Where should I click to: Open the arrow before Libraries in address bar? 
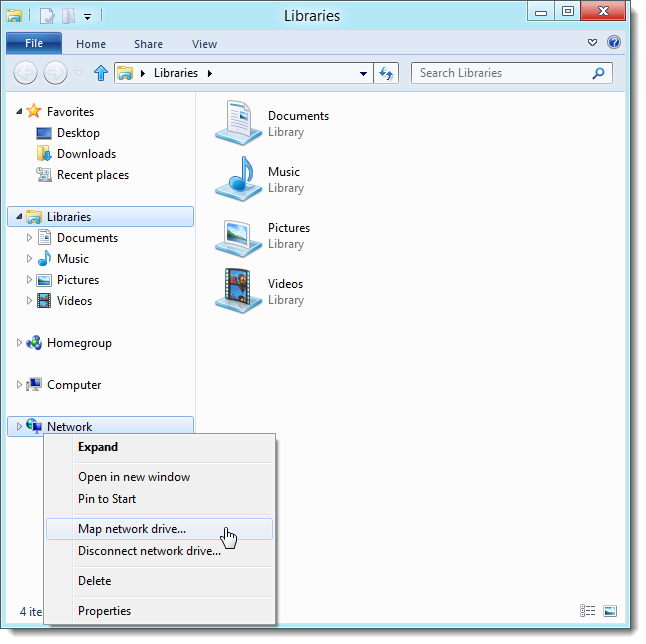tap(143, 73)
